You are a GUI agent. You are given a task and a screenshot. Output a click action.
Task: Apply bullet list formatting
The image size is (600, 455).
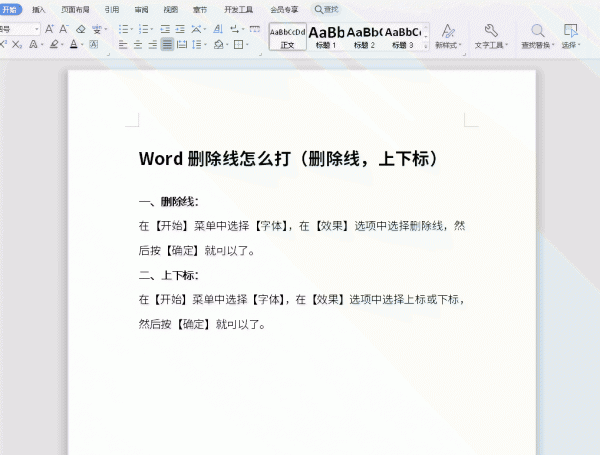pos(123,29)
